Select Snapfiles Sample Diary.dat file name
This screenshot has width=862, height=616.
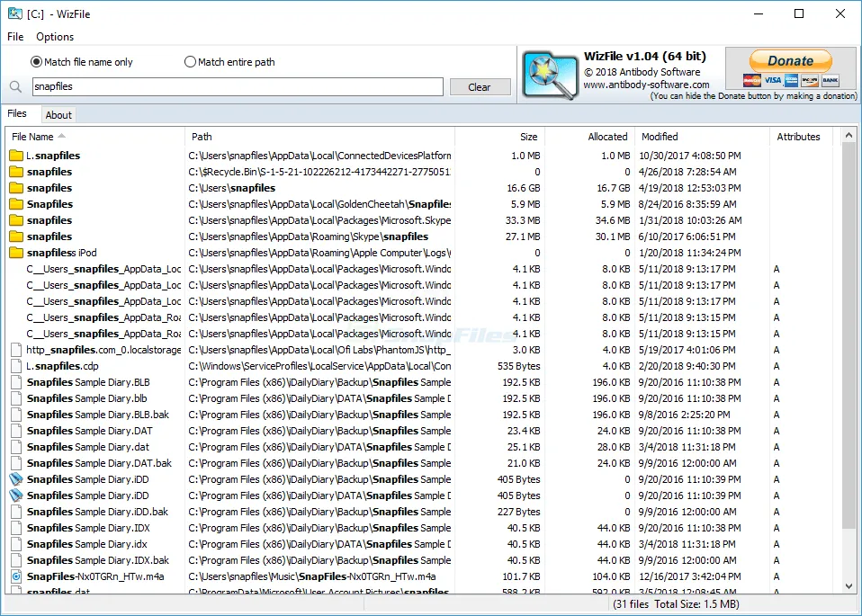click(x=88, y=447)
